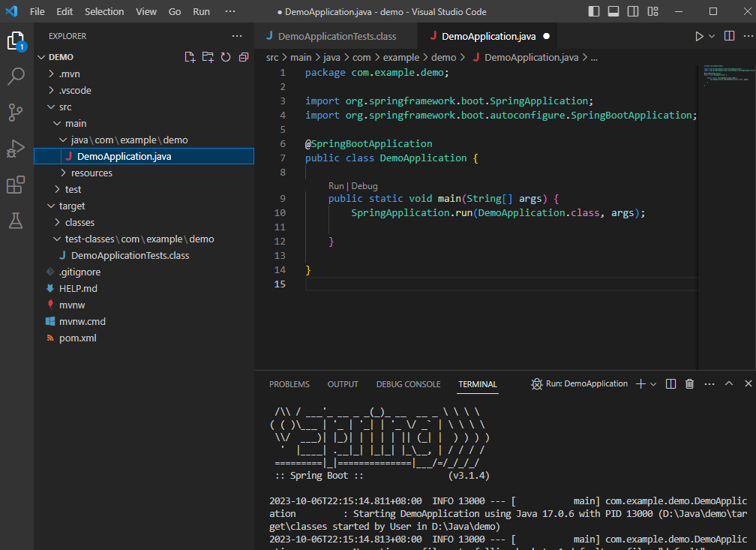Open the Search view in activity bar
This screenshot has width=756, height=550.
[16, 76]
